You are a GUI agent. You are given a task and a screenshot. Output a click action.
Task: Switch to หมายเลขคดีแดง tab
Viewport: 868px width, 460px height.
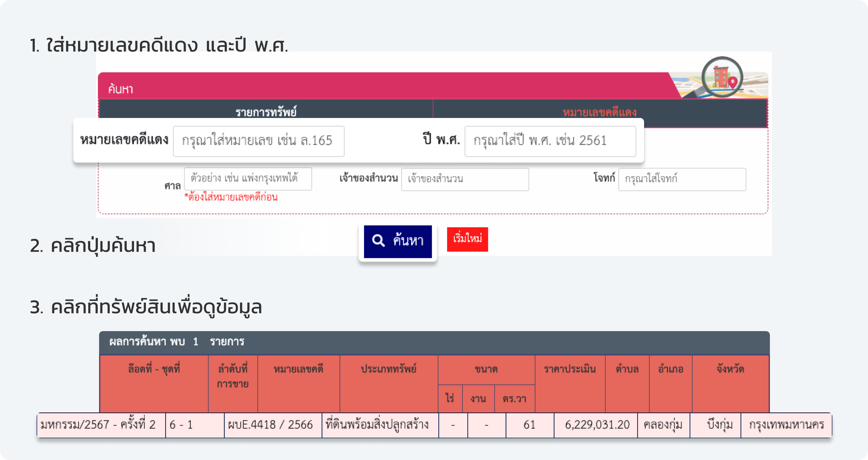[599, 111]
